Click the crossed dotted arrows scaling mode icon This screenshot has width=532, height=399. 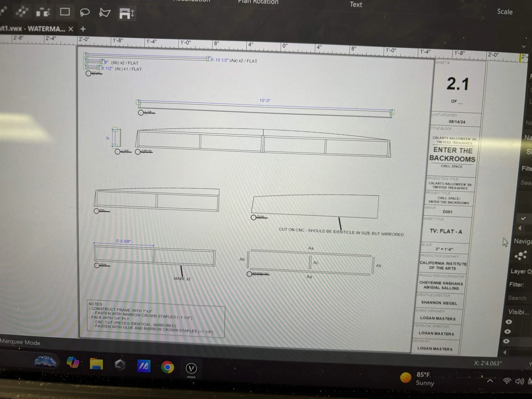pos(22,11)
